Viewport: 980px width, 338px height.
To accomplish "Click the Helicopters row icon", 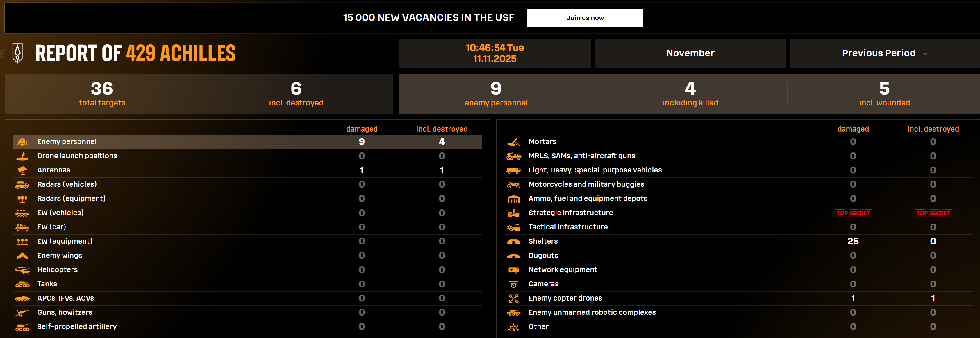I will [22, 270].
